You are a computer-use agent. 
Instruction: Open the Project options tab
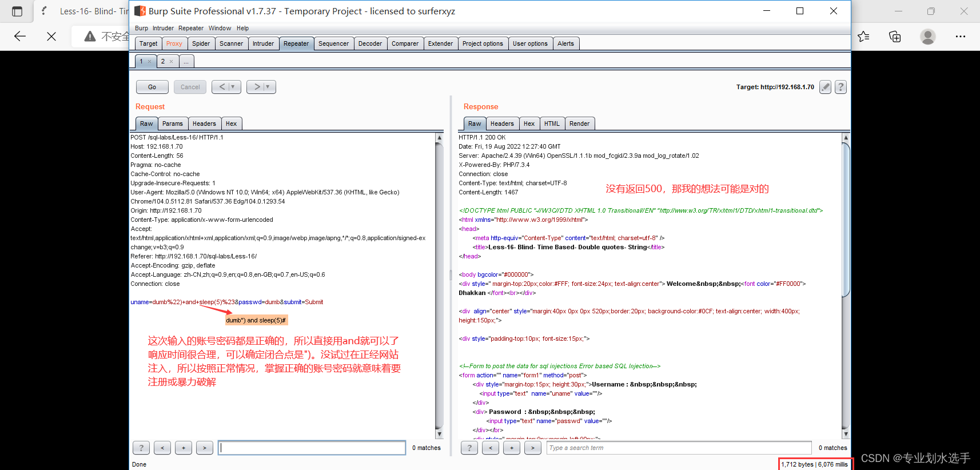pos(483,43)
